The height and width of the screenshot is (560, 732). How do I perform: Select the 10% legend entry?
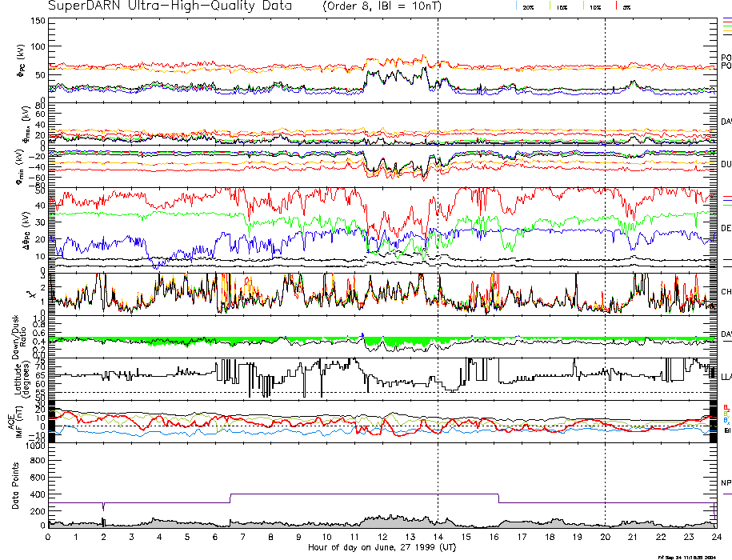click(x=594, y=6)
